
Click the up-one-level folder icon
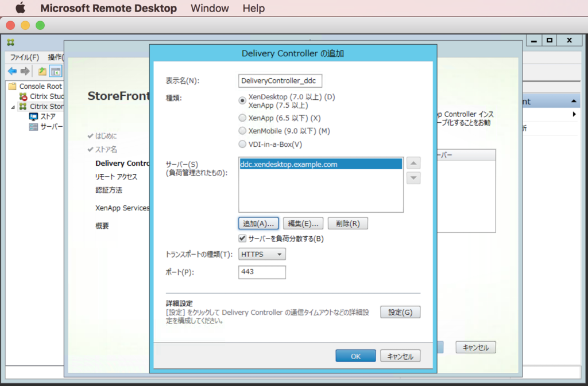[42, 71]
